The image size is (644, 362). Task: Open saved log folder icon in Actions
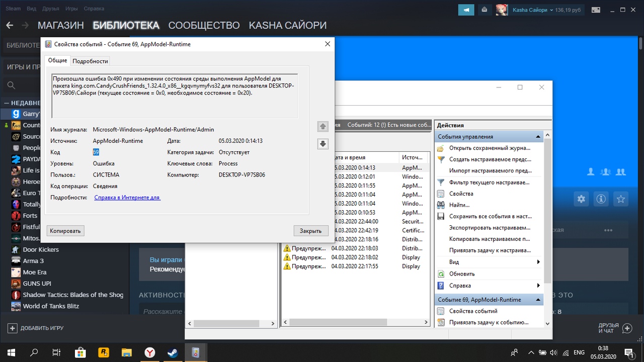(x=441, y=148)
